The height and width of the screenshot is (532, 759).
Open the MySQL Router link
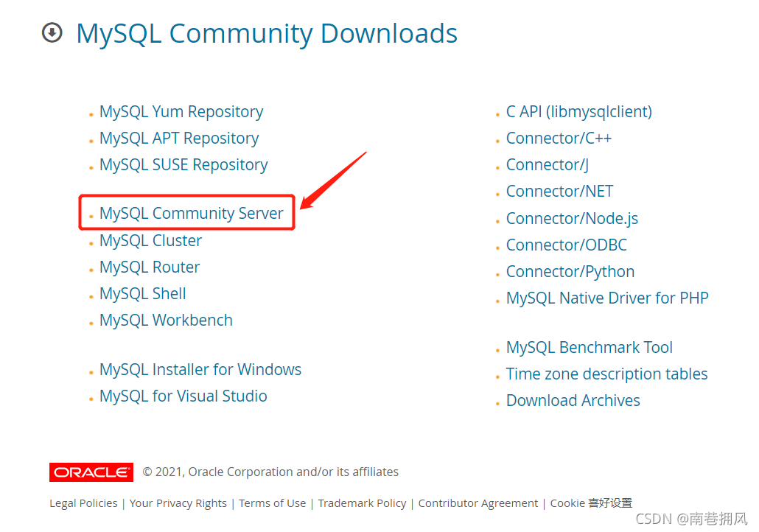[x=150, y=267]
